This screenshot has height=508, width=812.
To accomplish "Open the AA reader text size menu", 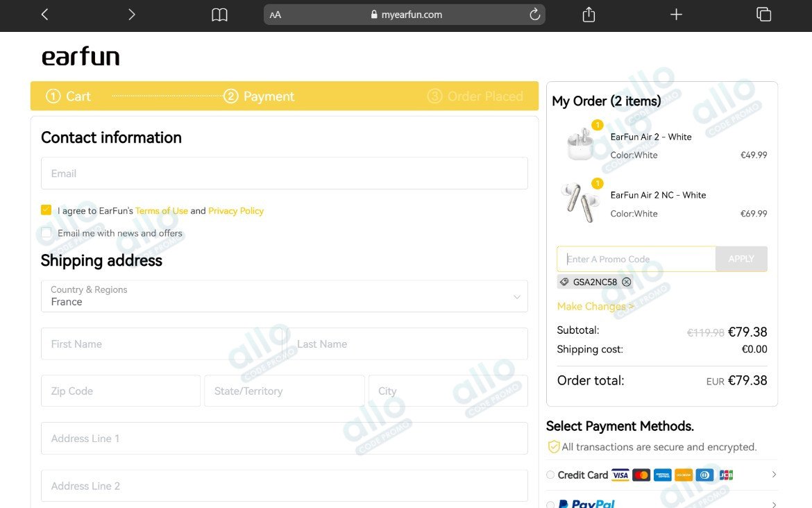I will tap(276, 15).
